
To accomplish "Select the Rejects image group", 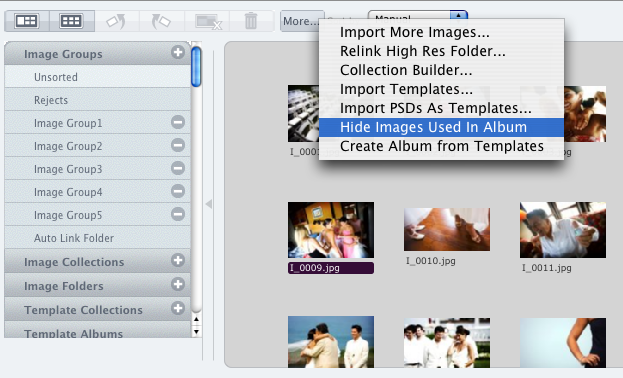I will [97, 100].
